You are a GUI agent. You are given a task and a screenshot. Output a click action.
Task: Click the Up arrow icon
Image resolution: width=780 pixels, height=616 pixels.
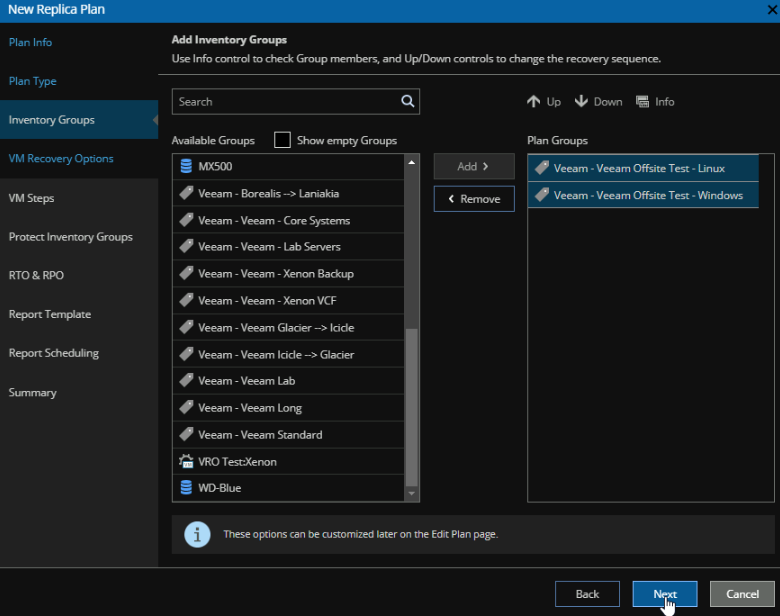[533, 102]
